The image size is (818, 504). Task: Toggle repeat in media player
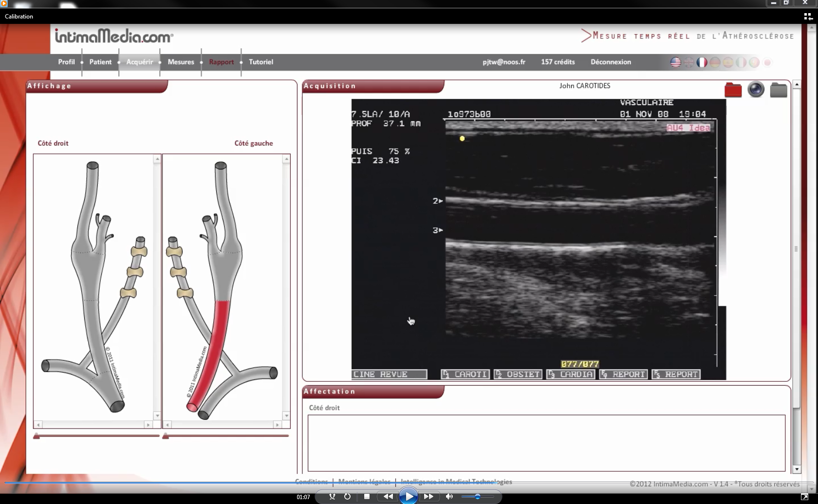(347, 497)
